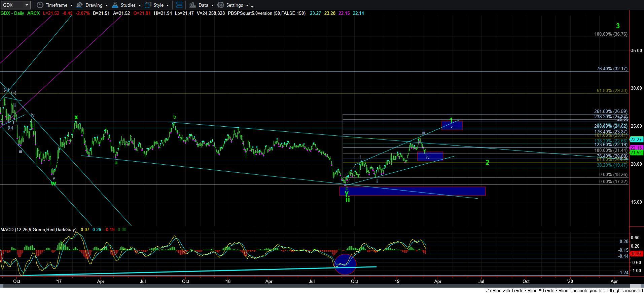Click the Studies flask icon

pos(115,5)
